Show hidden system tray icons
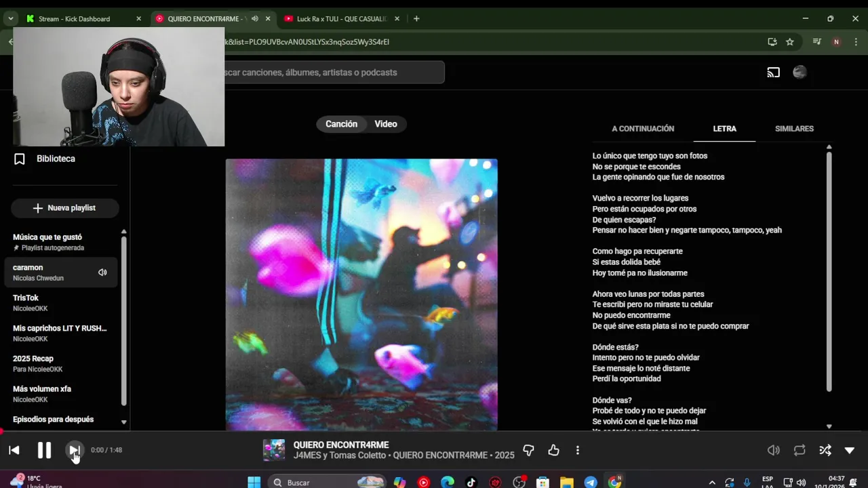Image resolution: width=868 pixels, height=488 pixels. 712,483
